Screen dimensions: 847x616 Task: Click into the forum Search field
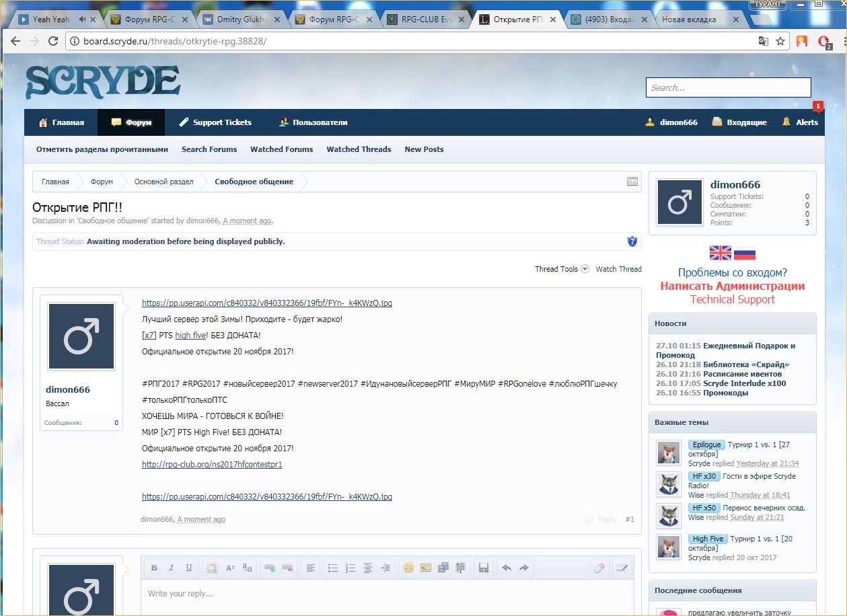point(728,87)
